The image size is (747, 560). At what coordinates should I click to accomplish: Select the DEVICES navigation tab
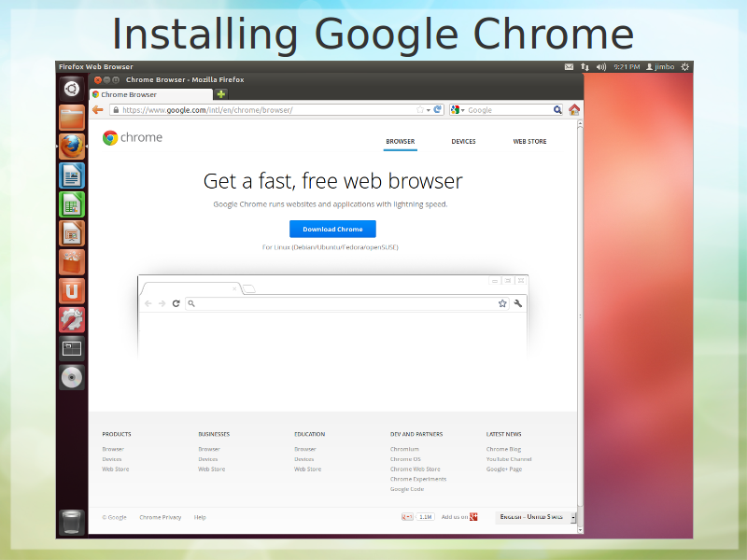[463, 142]
